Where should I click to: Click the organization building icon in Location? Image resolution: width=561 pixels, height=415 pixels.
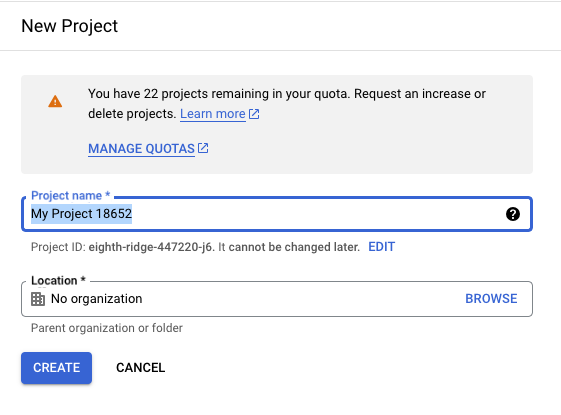(x=38, y=299)
